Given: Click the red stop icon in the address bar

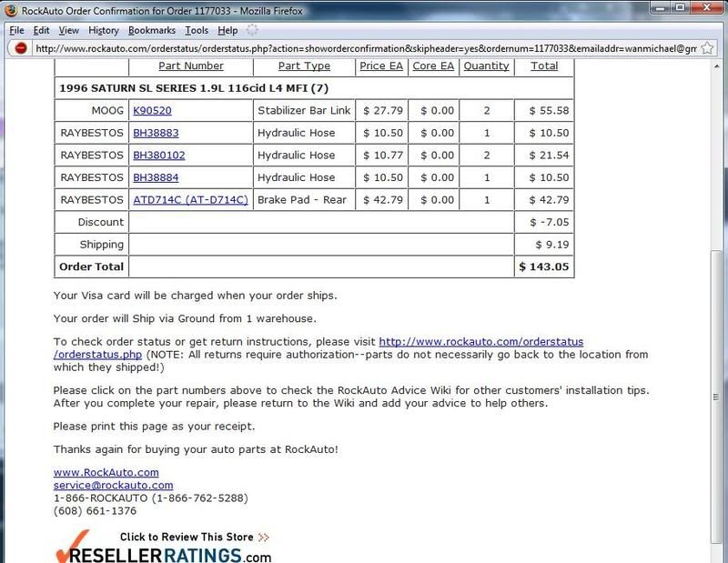Looking at the screenshot, I should click(20, 48).
